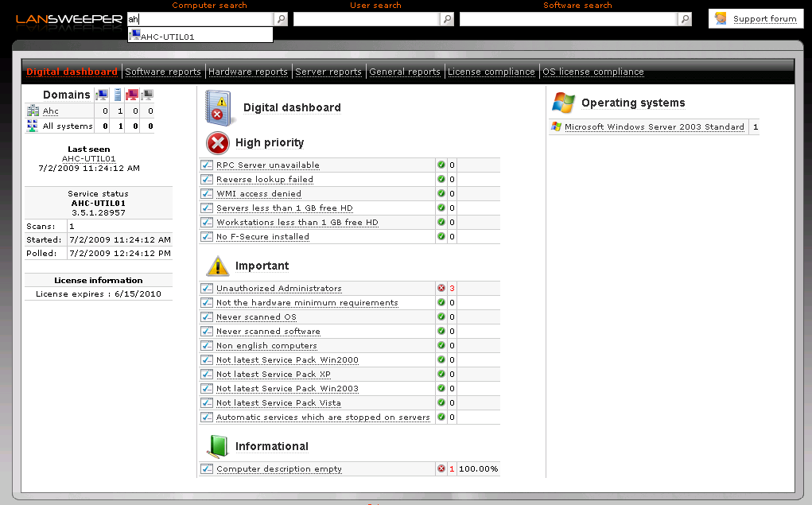Click the Software search magnifier icon
812x505 pixels.
click(x=685, y=19)
